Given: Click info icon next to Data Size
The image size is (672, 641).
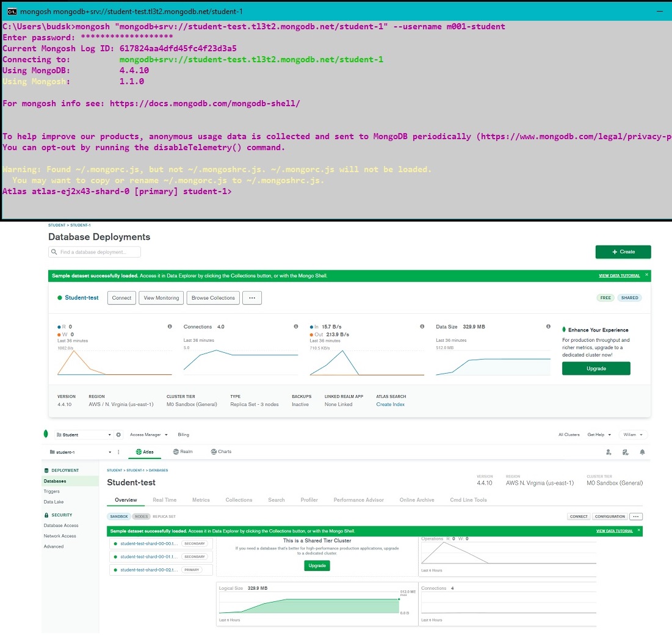Looking at the screenshot, I should (548, 327).
